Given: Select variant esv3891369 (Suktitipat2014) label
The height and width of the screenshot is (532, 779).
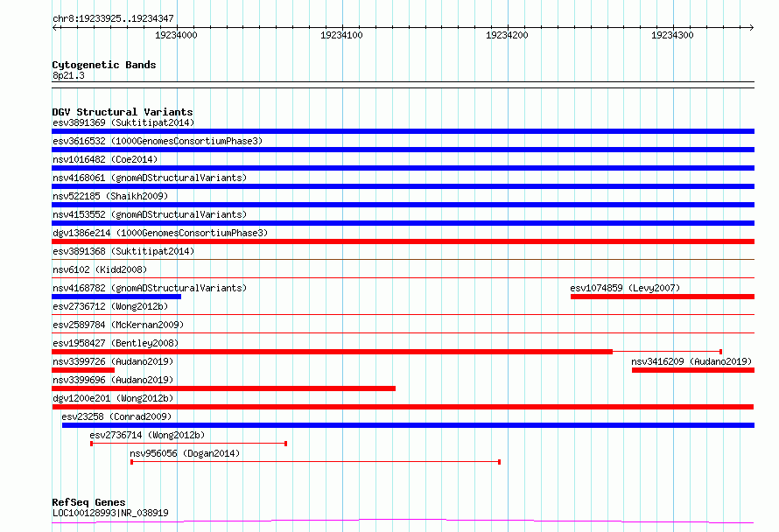Looking at the screenshot, I should (123, 122).
